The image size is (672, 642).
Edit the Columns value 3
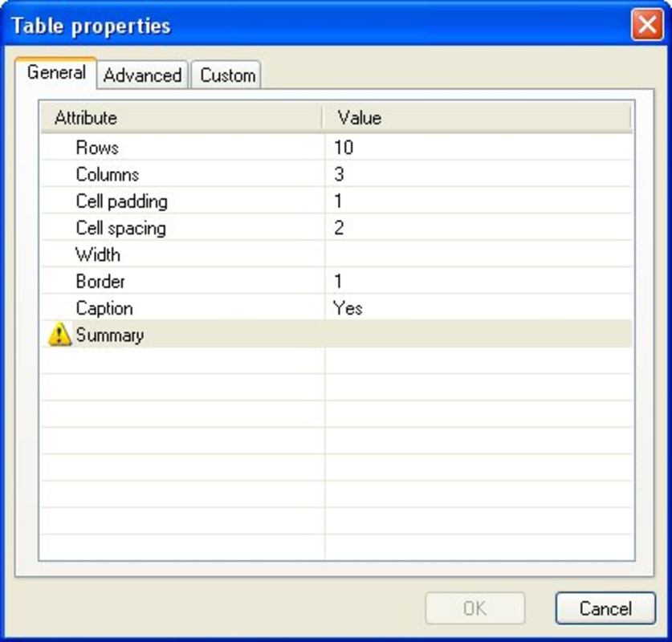[x=479, y=174]
